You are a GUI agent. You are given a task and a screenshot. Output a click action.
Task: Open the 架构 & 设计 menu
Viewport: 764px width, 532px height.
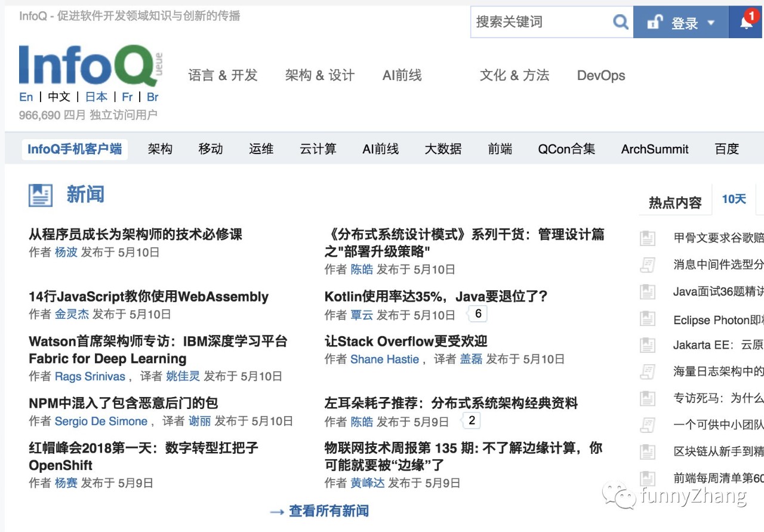coord(320,75)
